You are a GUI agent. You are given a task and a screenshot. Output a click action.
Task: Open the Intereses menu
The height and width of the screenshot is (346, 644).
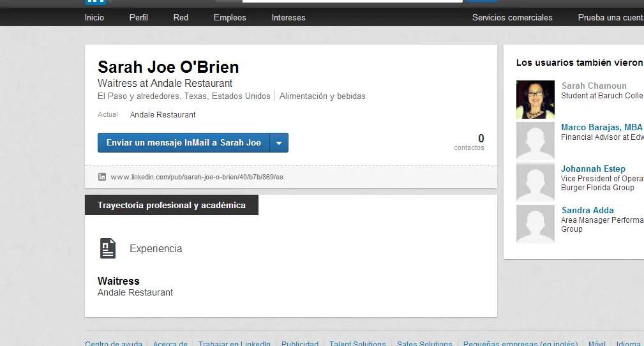pyautogui.click(x=288, y=17)
